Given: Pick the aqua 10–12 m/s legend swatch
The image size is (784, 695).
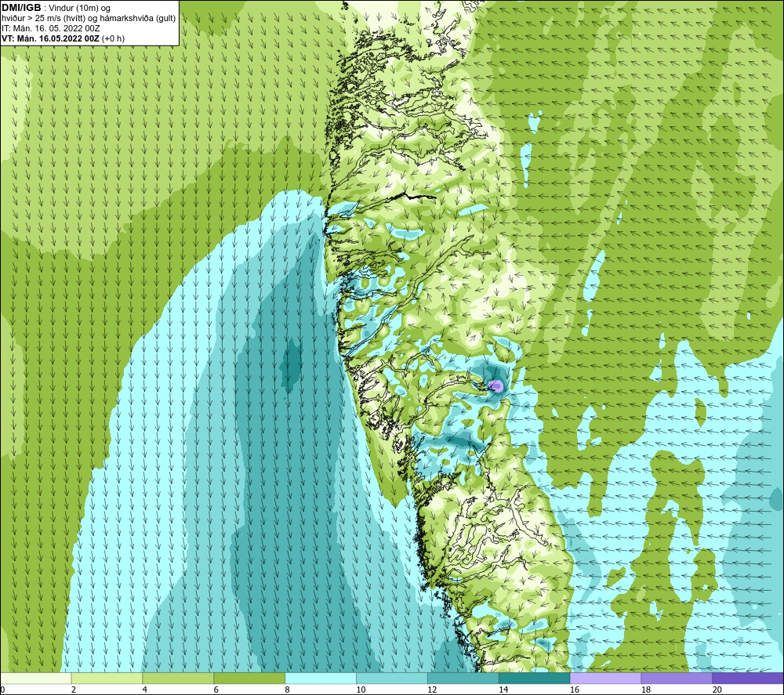Looking at the screenshot, I should click(391, 679).
